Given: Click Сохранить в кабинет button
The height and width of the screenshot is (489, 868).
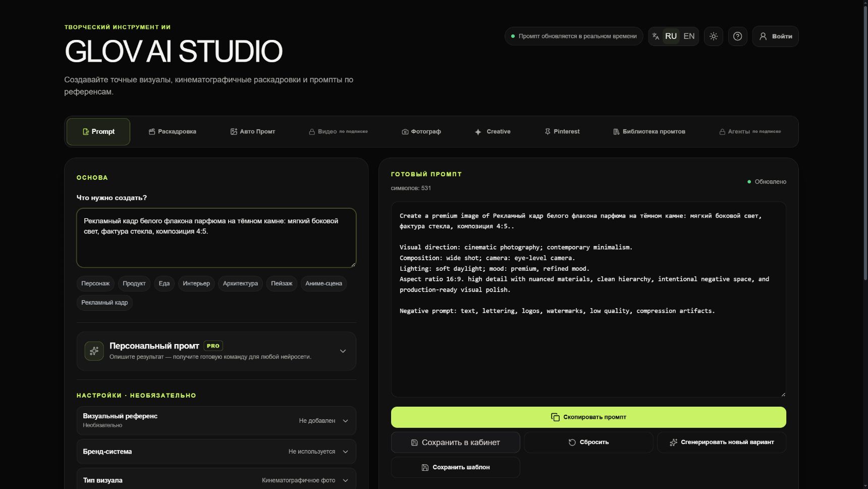Looking at the screenshot, I should 455,443.
